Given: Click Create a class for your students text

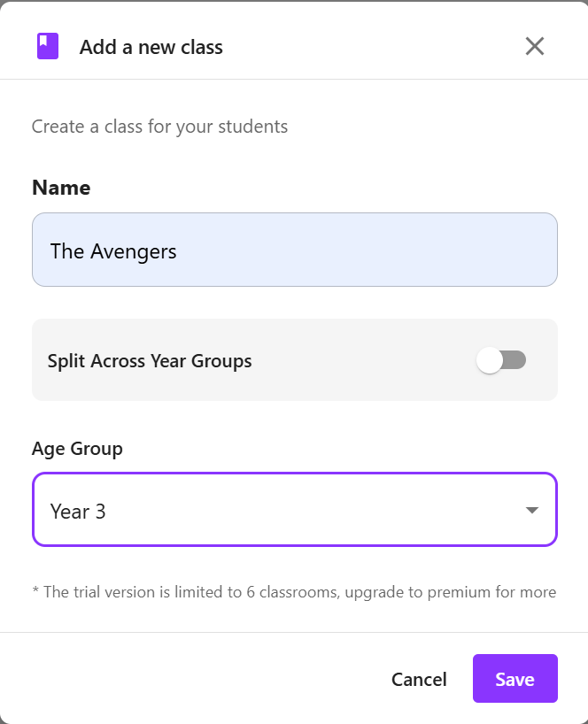Looking at the screenshot, I should click(x=159, y=127).
